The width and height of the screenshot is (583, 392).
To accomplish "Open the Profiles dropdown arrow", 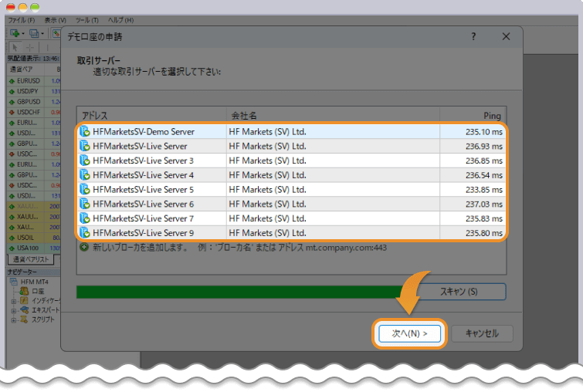I will [x=42, y=34].
